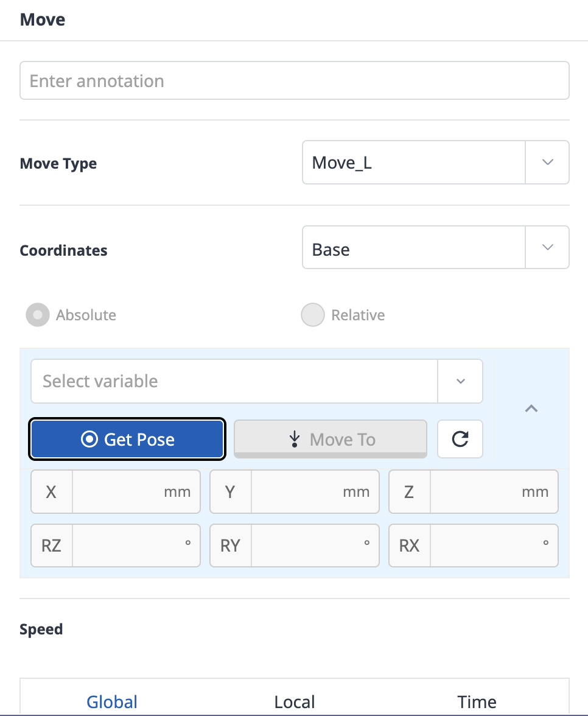Click the refresh pose icon button
588x716 pixels.
coord(460,439)
